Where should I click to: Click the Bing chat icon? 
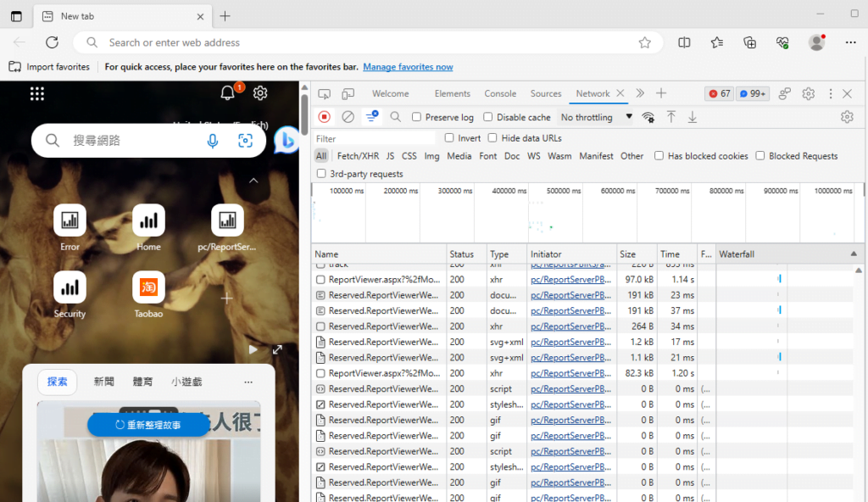(287, 141)
